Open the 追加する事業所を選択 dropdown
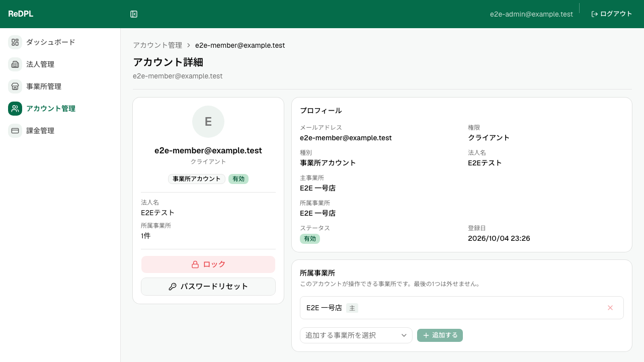This screenshot has width=644, height=362. point(356,335)
